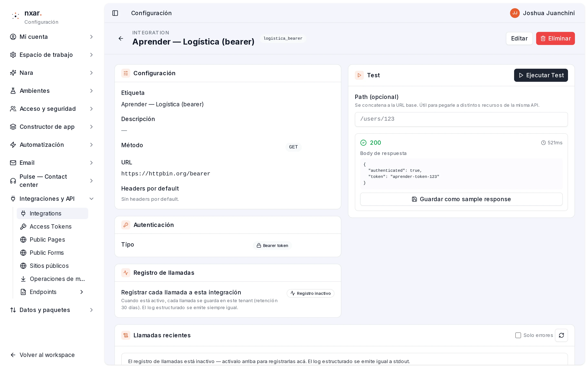Open the Integrations menu item

coord(52,213)
